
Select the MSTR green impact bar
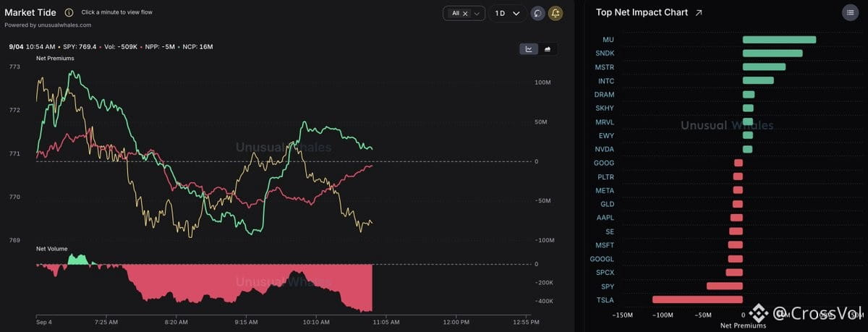(764, 67)
